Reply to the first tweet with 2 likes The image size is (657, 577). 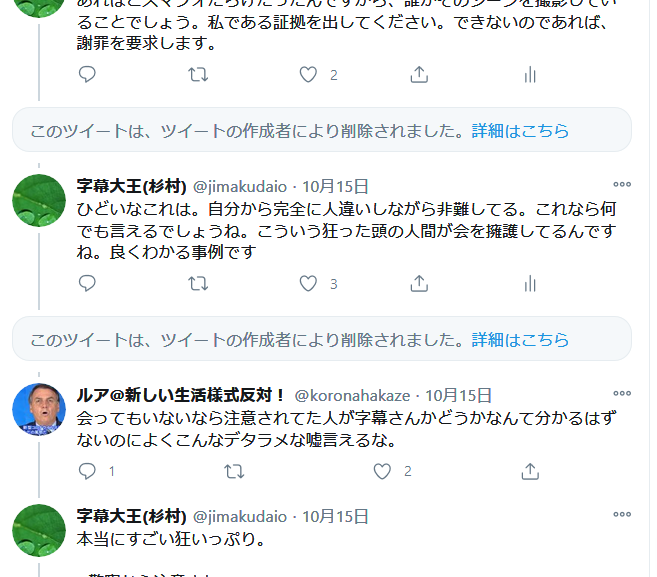tap(87, 75)
